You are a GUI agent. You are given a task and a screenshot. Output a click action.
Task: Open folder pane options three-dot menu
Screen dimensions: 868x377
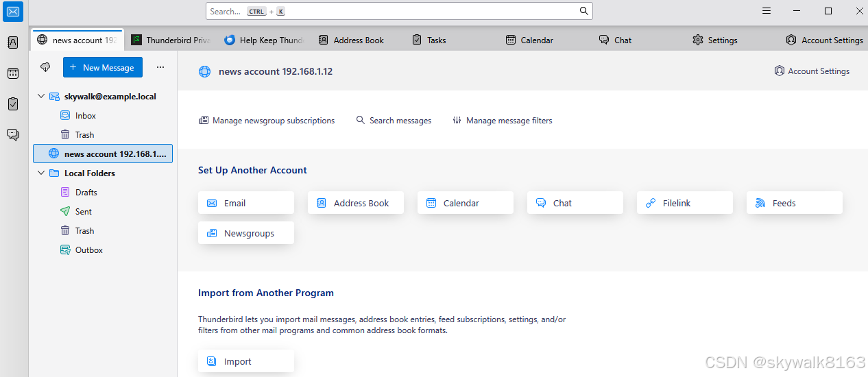coord(160,67)
